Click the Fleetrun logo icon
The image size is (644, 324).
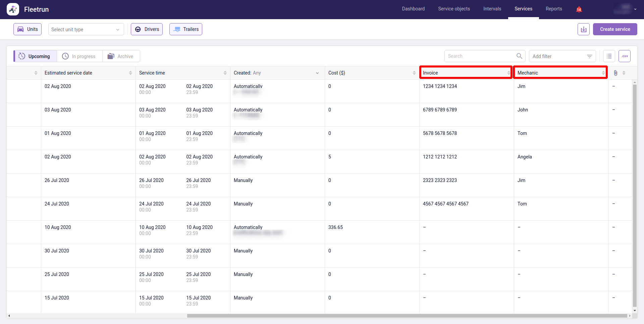coord(13,9)
